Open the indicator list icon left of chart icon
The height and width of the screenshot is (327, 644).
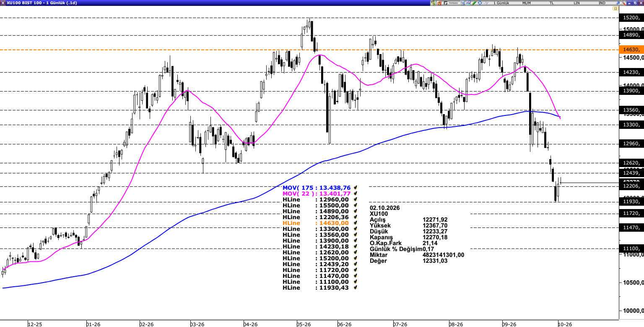pos(462,3)
